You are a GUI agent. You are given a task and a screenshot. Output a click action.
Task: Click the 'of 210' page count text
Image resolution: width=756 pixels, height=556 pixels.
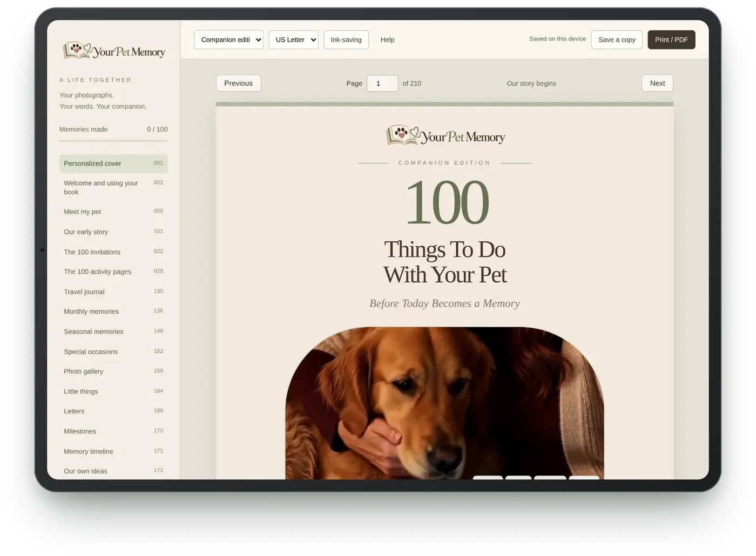pos(412,84)
